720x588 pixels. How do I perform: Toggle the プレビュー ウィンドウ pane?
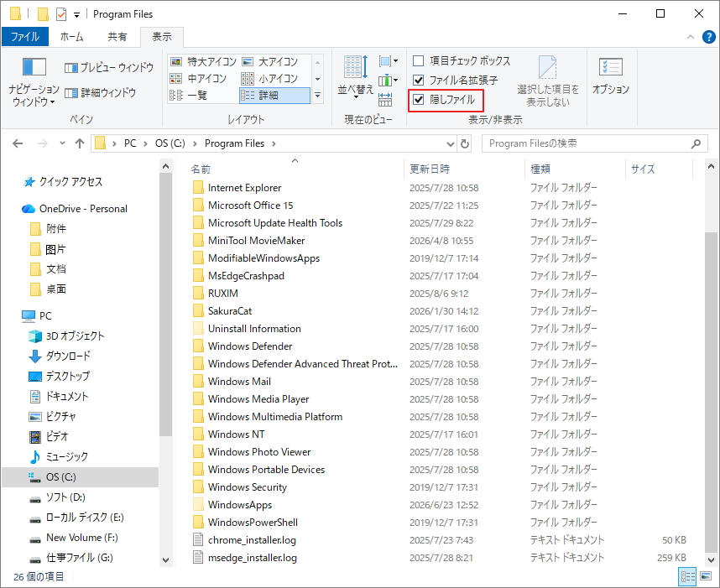(109, 67)
